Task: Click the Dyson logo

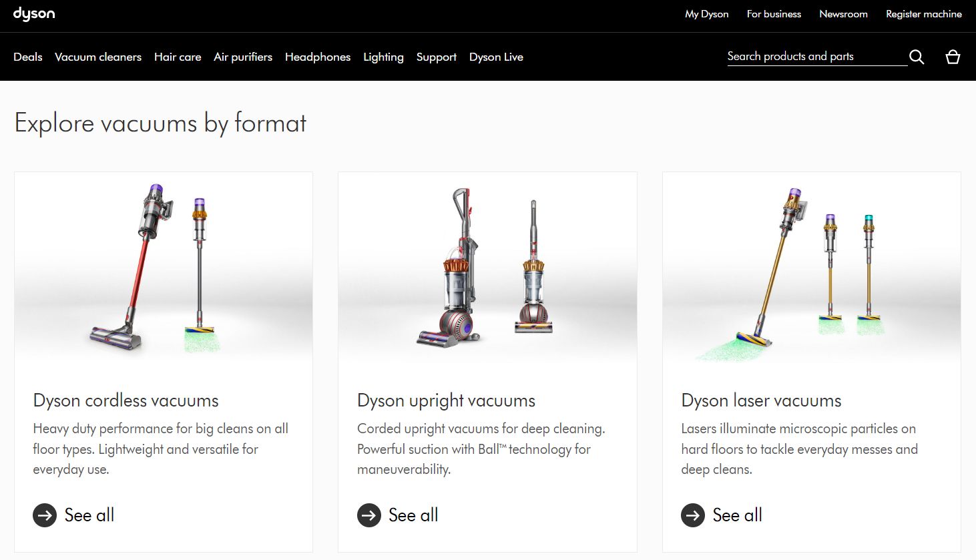Action: 34,14
